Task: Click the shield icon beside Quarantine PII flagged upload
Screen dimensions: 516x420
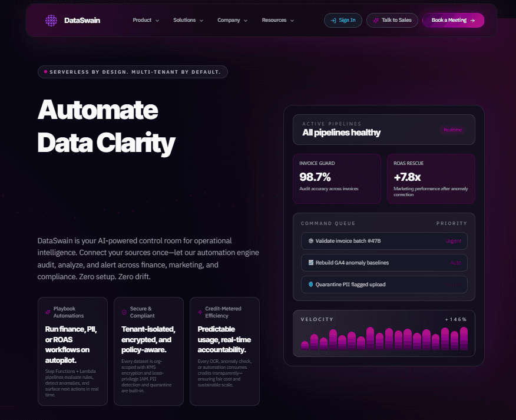Action: click(310, 285)
